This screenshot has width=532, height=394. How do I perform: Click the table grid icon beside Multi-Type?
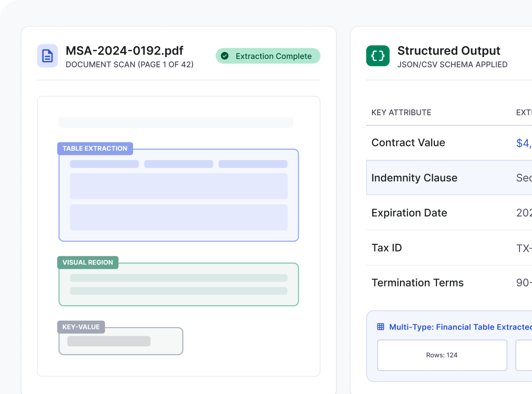click(381, 327)
